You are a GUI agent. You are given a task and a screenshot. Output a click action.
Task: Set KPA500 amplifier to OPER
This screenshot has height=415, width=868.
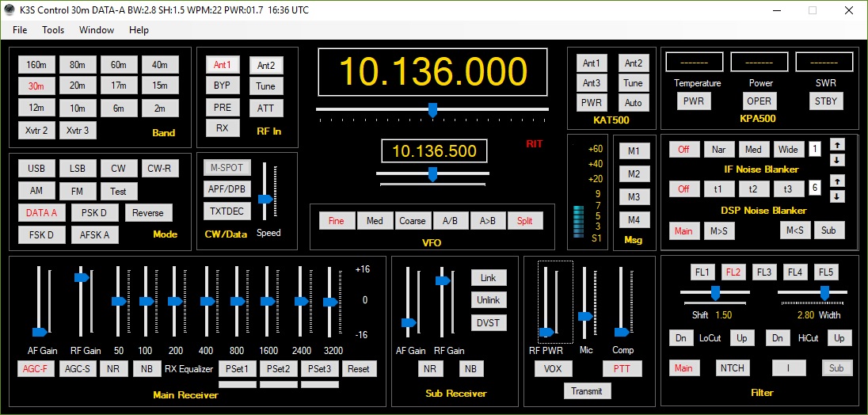click(759, 101)
